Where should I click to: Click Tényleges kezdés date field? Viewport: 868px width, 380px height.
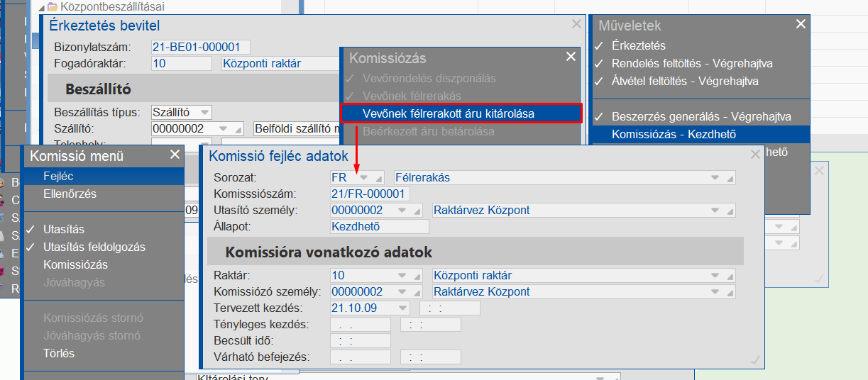coord(361,325)
